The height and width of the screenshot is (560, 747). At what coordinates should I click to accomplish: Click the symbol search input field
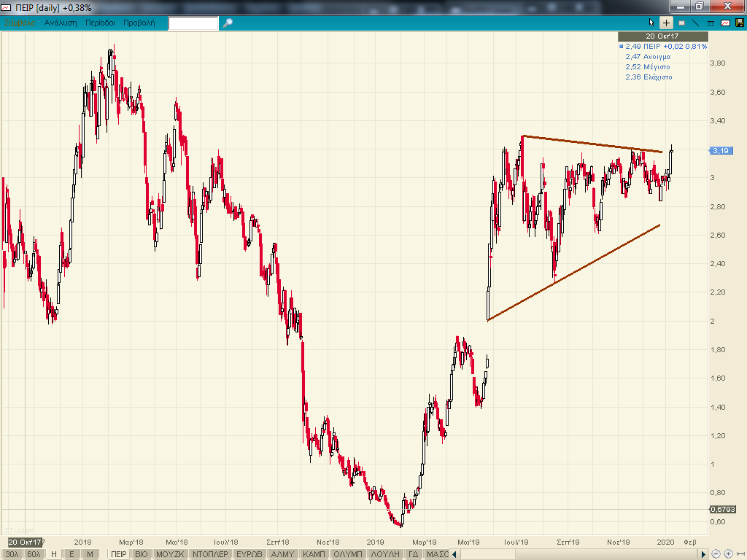pyautogui.click(x=193, y=23)
